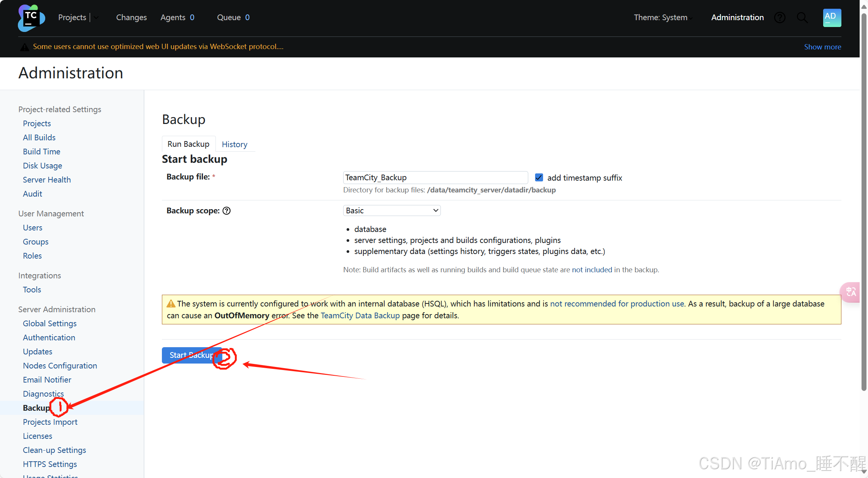Click the Backup scope help icon

pos(227,211)
